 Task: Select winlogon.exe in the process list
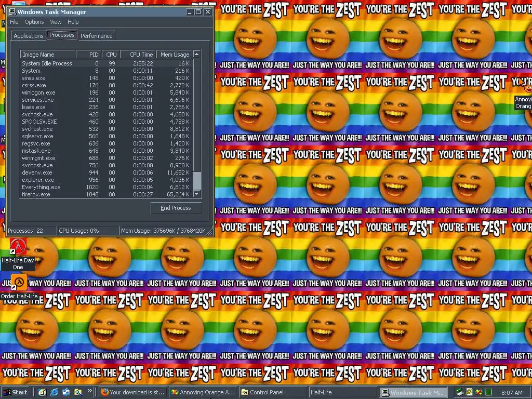[x=106, y=92]
